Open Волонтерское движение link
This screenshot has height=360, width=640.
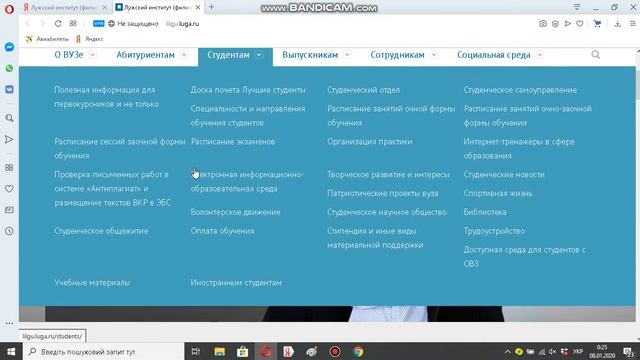[235, 212]
